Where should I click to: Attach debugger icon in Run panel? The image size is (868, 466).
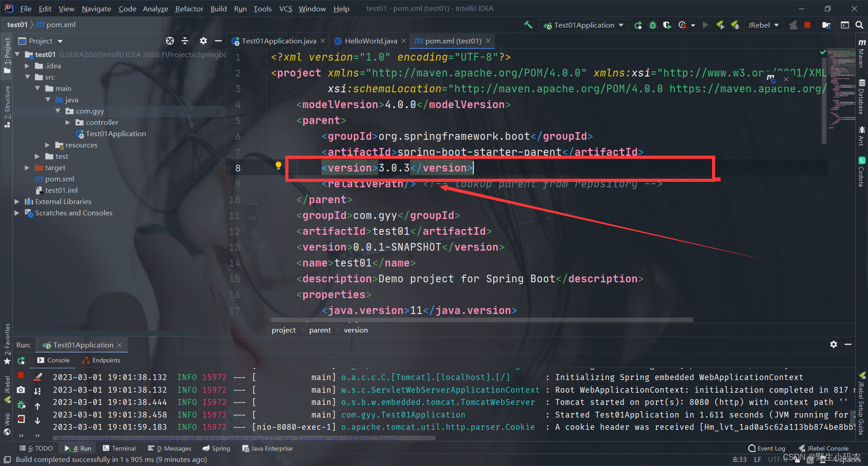[21, 404]
